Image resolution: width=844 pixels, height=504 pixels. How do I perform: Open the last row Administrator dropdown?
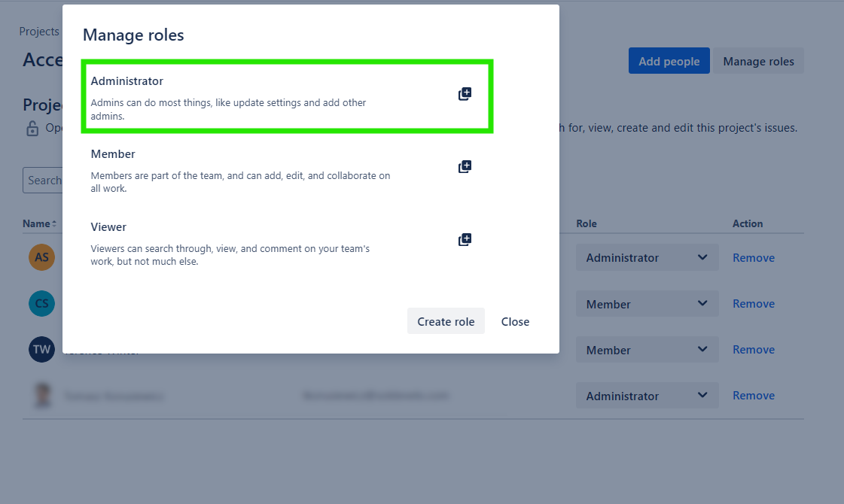coord(647,396)
